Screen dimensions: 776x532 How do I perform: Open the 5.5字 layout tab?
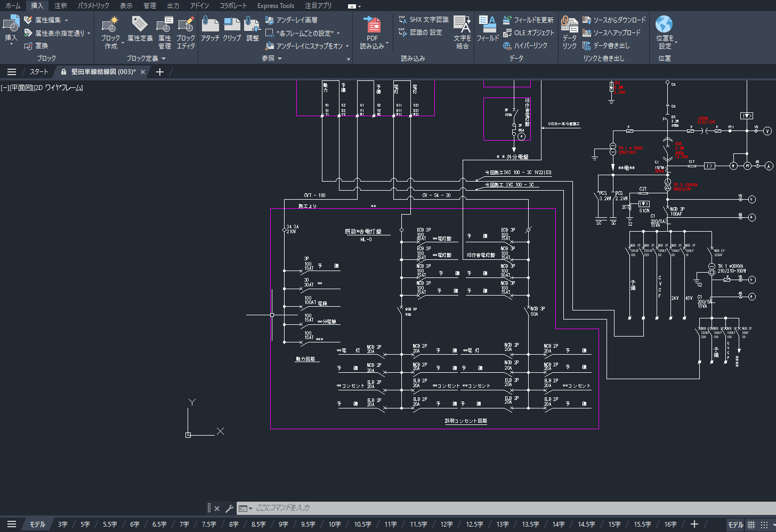tap(110, 525)
